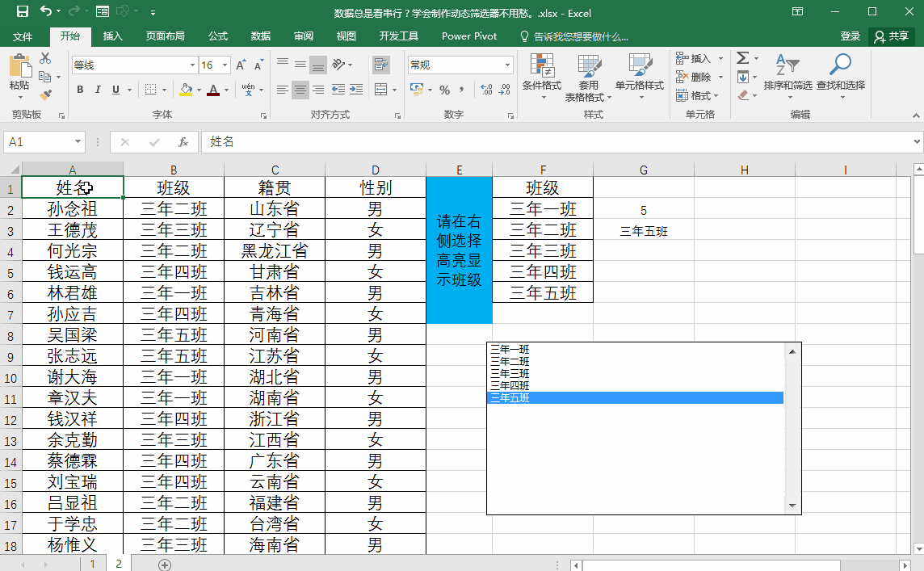Viewport: 924px width, 571px height.
Task: Click the Accounting currency format icon
Action: click(418, 90)
